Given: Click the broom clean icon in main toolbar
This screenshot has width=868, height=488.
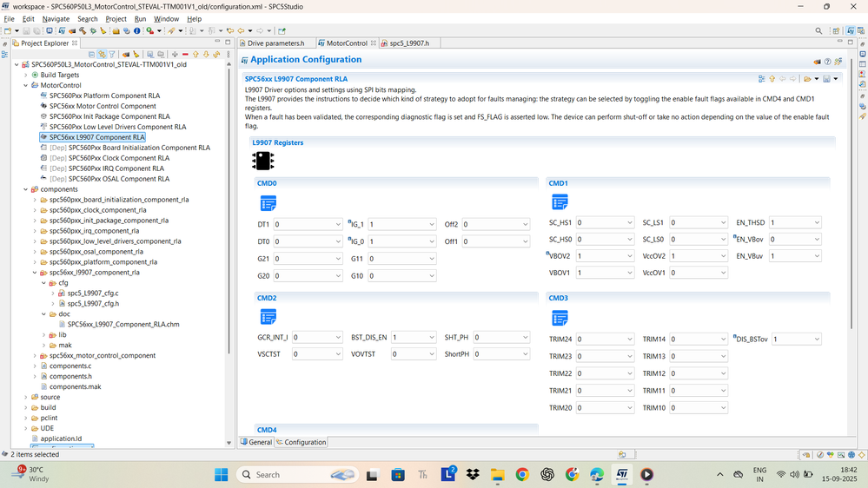Looking at the screenshot, I should click(x=103, y=31).
